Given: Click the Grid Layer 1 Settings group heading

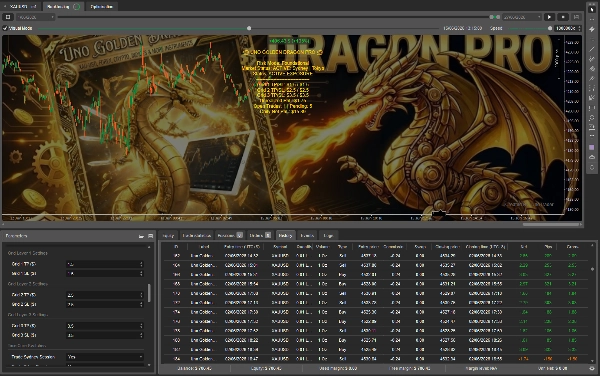Looking at the screenshot, I should pos(28,253).
